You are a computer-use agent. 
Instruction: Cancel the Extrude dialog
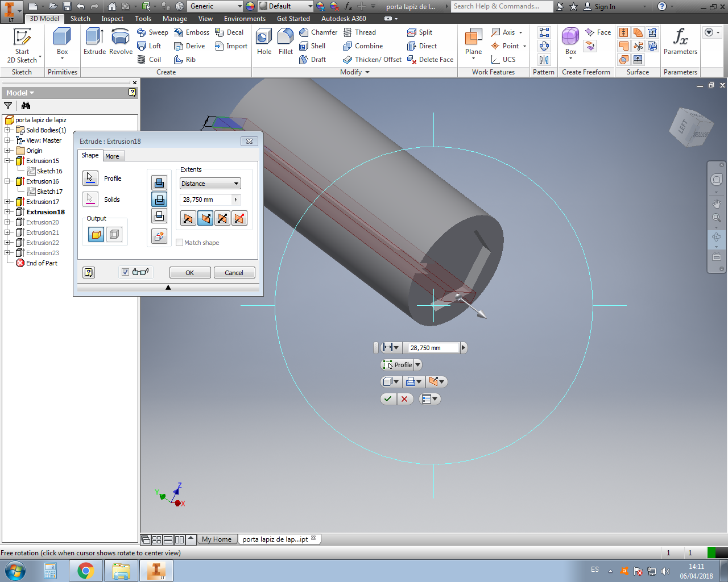click(234, 273)
